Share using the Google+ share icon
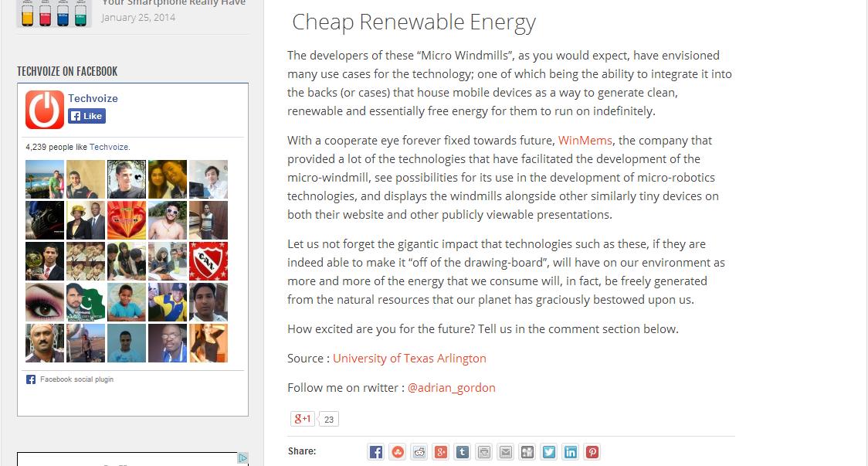Image resolution: width=868 pixels, height=466 pixels. pos(441,452)
